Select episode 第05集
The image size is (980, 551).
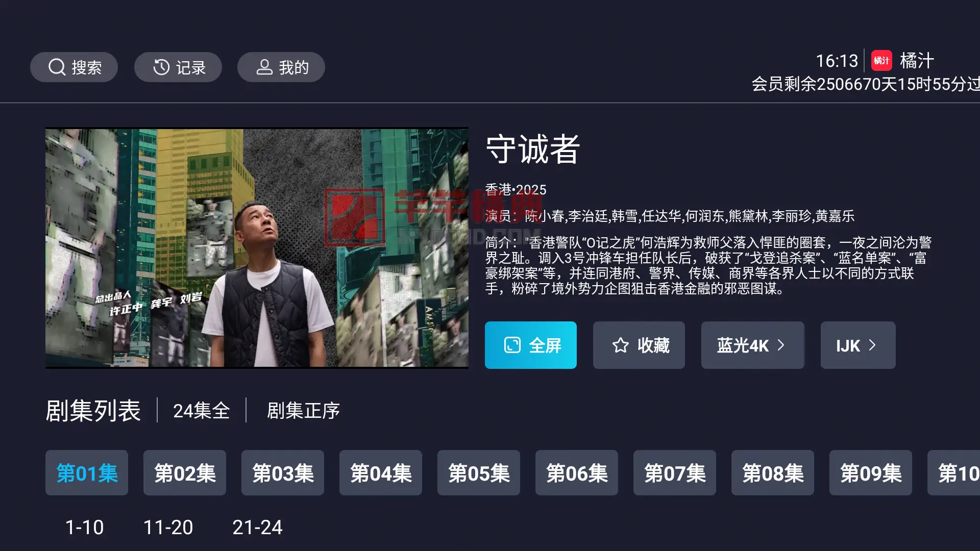click(479, 472)
